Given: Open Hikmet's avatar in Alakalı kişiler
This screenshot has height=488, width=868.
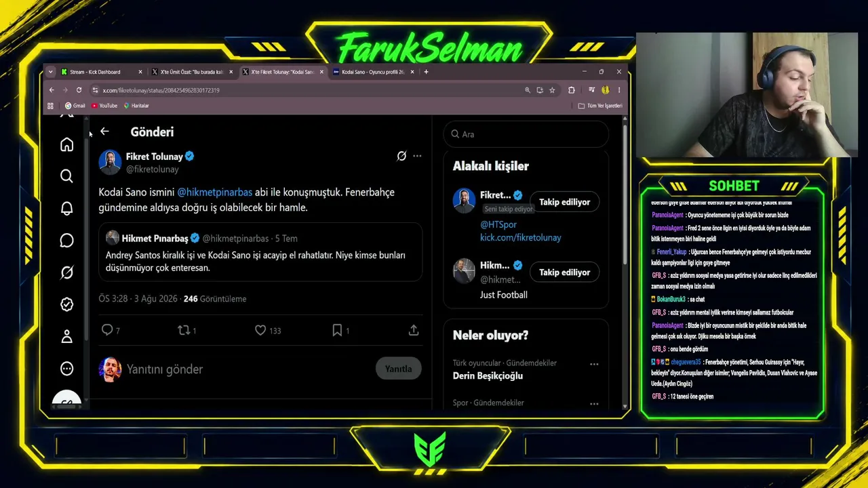Looking at the screenshot, I should (465, 271).
